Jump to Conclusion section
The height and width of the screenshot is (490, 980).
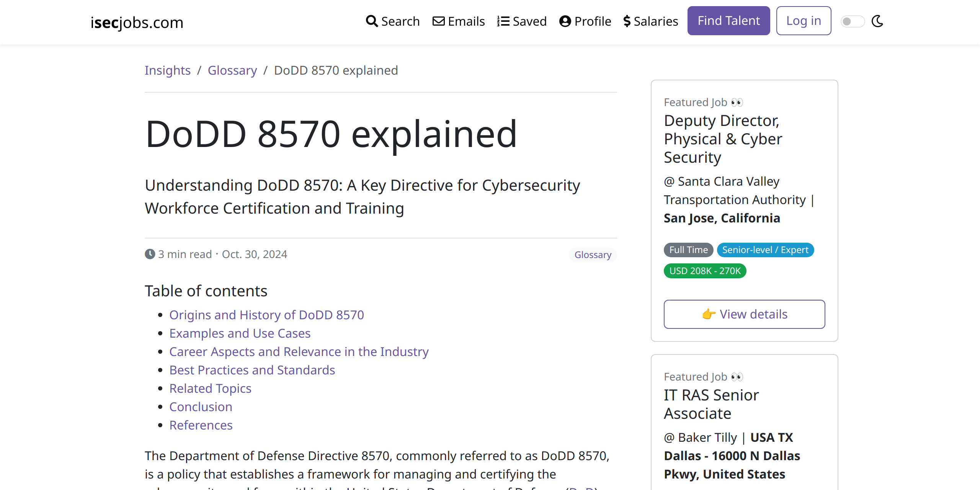(201, 407)
